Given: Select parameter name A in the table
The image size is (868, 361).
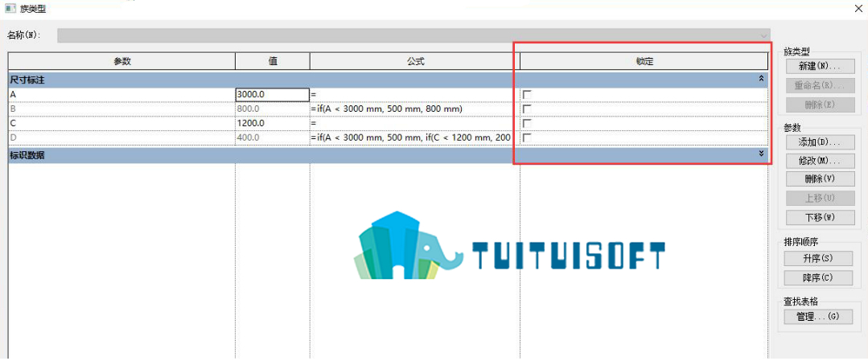Looking at the screenshot, I should [121, 95].
